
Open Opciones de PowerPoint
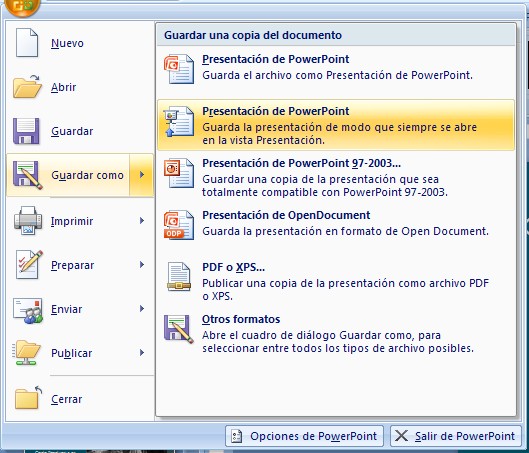click(x=304, y=436)
